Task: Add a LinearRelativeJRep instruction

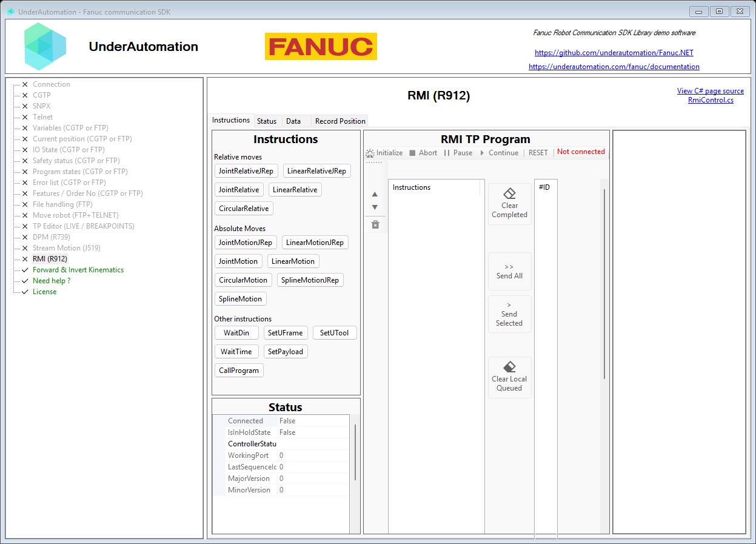Action: click(316, 171)
